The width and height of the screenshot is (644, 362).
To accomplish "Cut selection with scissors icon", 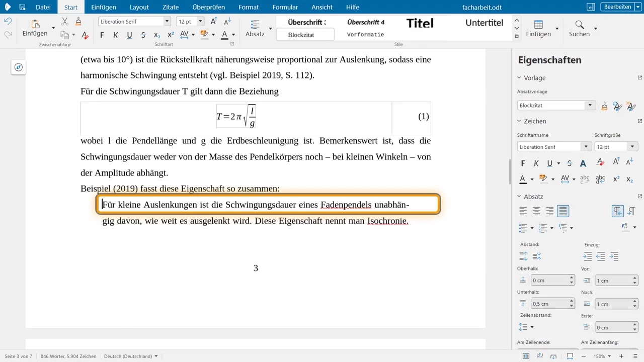I will (64, 21).
